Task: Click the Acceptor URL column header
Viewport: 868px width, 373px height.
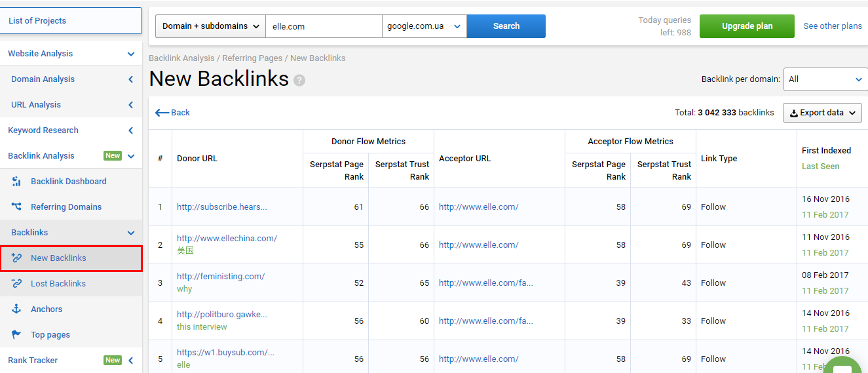Action: [465, 159]
